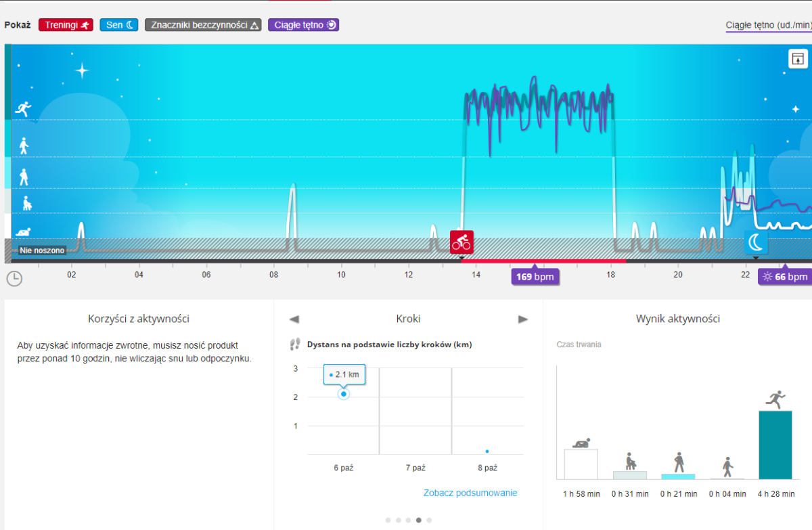Click the 14 hour timeline tick
This screenshot has width=812, height=530.
coord(476,274)
